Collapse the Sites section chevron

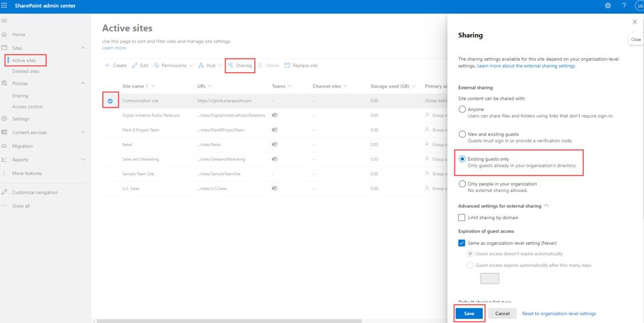point(83,48)
